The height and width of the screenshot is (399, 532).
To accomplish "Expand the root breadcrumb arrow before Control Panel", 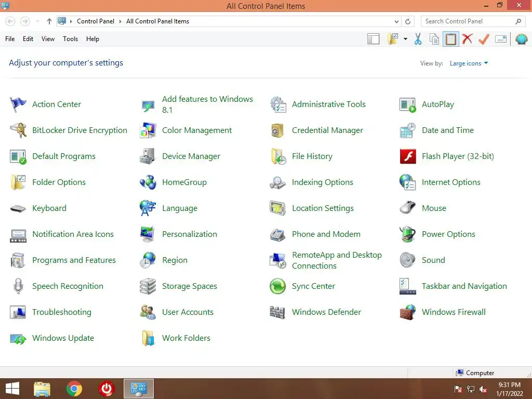I will [71, 21].
